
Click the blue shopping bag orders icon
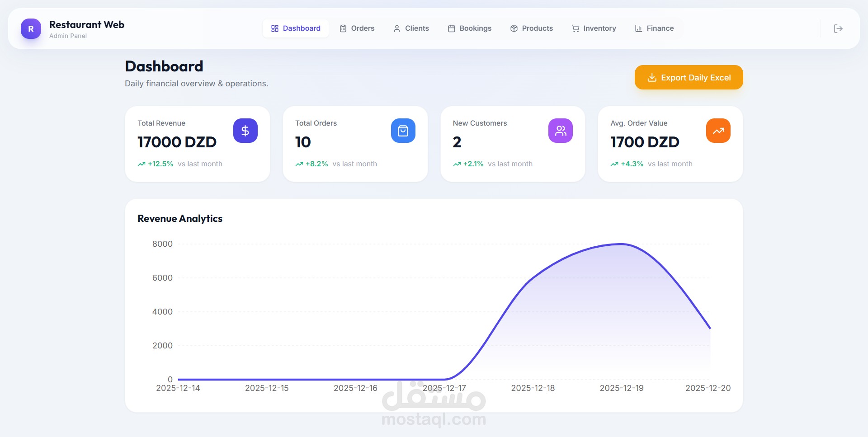tap(403, 131)
